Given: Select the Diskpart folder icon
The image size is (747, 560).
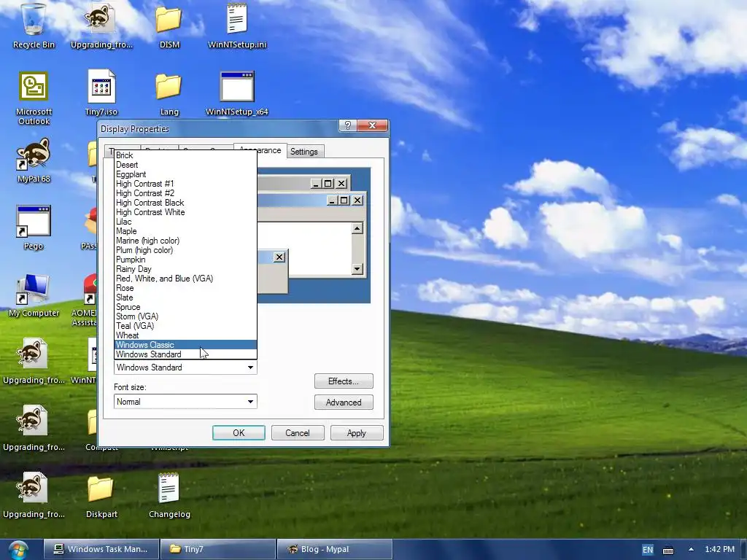Looking at the screenshot, I should click(x=101, y=497).
